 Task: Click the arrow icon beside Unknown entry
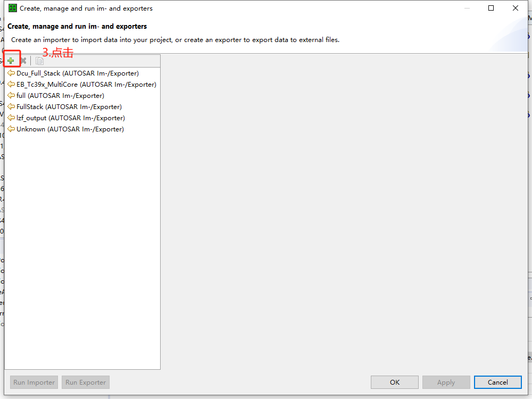[x=11, y=129]
